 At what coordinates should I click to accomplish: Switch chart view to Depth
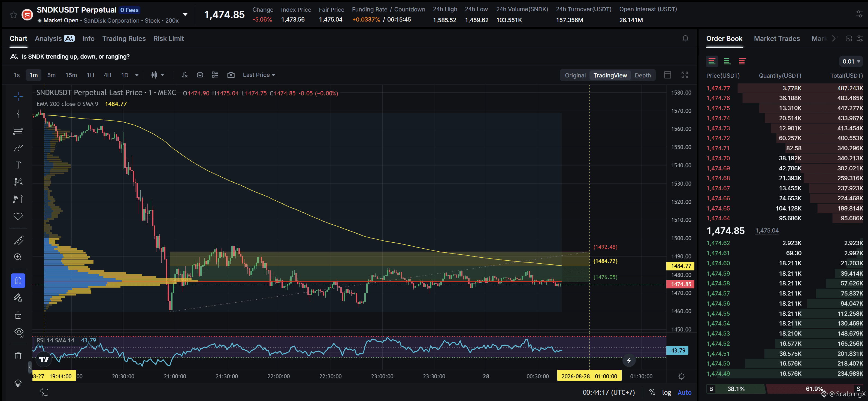coord(643,75)
